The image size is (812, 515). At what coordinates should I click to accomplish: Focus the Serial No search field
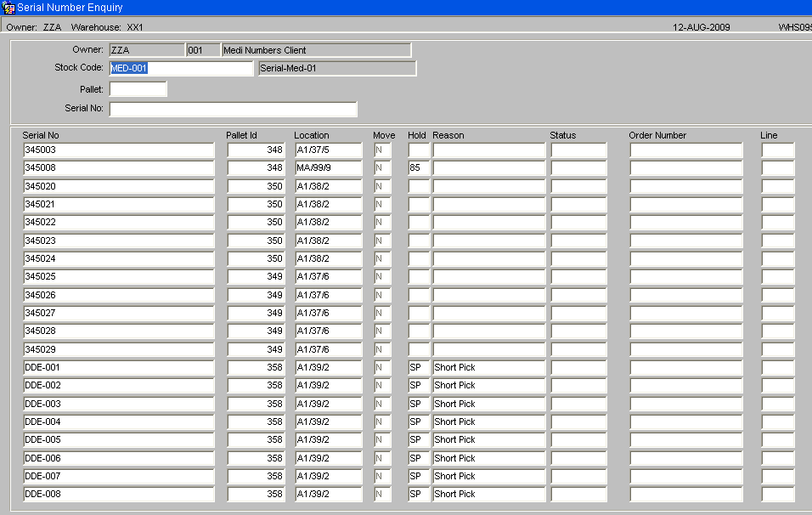pyautogui.click(x=233, y=109)
